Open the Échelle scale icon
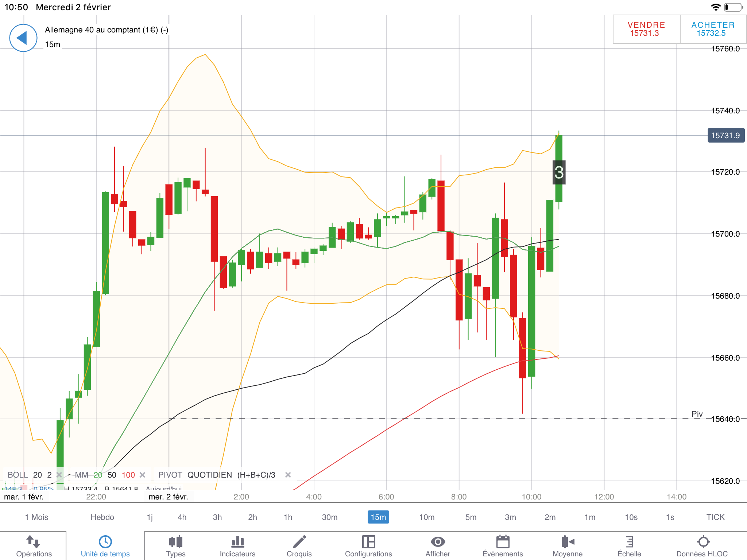 (629, 542)
